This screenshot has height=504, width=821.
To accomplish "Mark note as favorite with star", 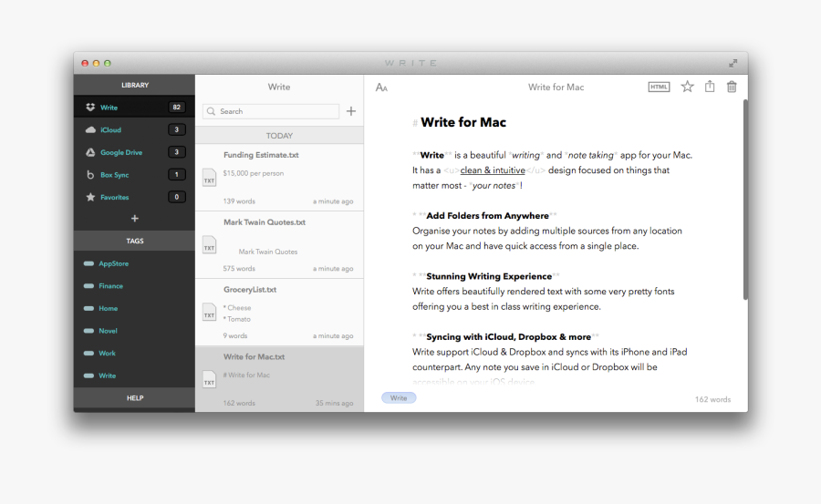I will [x=688, y=87].
